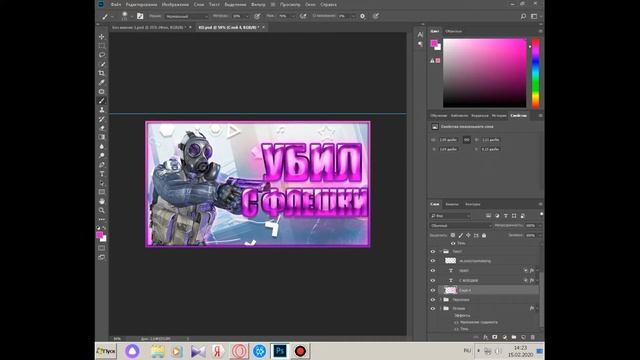Toggle the layer filter on/off switch
The height and width of the screenshot is (360, 640).
click(541, 214)
